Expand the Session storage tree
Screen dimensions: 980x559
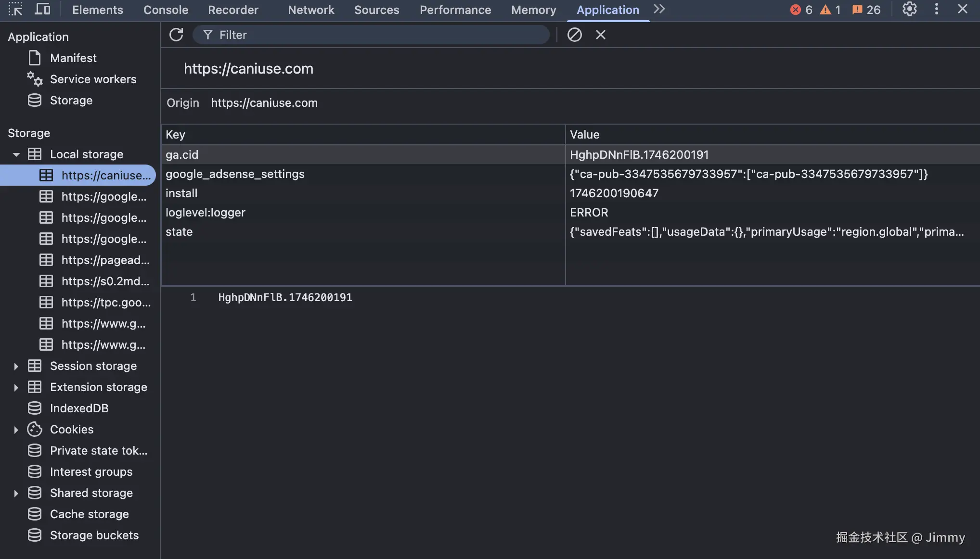click(16, 366)
